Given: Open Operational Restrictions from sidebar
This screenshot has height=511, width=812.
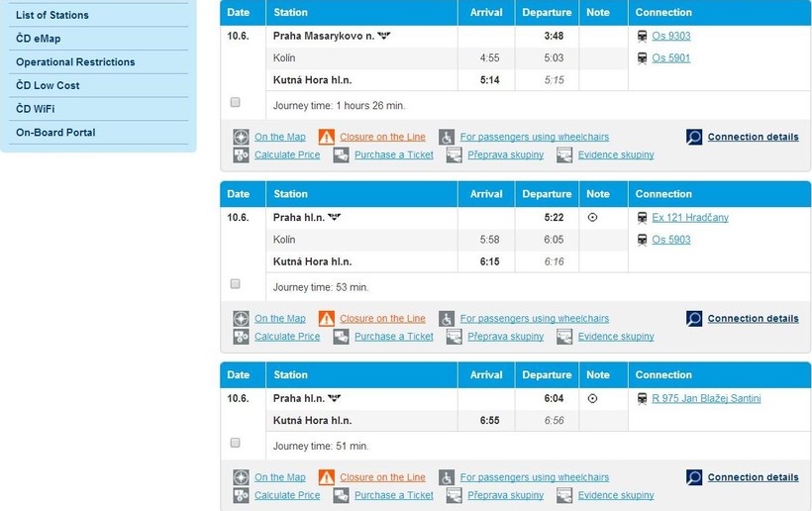Looking at the screenshot, I should 75,61.
